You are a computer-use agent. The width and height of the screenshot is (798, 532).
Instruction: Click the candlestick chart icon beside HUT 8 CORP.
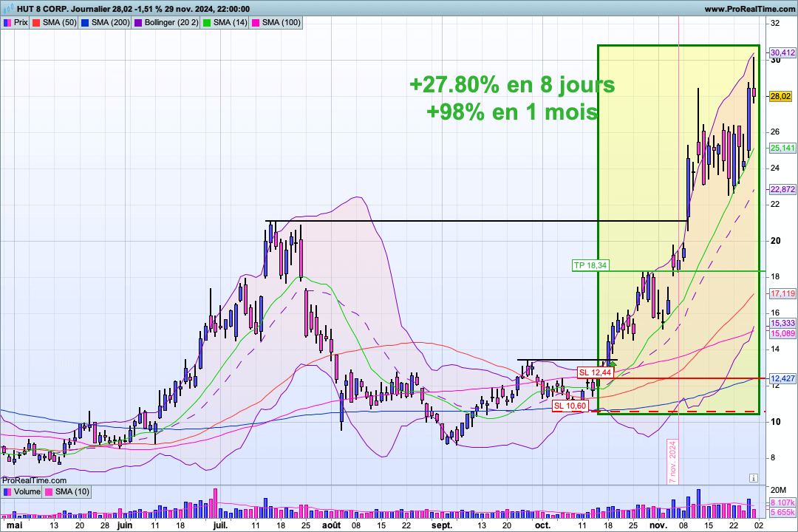(8, 9)
